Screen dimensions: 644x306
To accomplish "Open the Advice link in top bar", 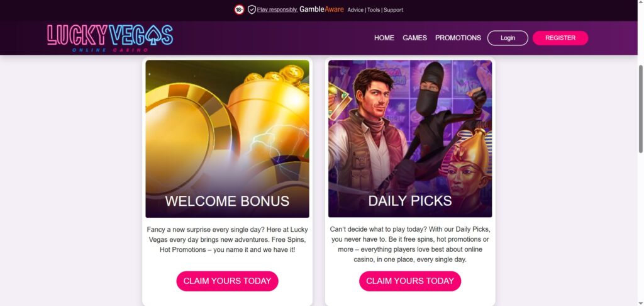I will click(x=355, y=10).
